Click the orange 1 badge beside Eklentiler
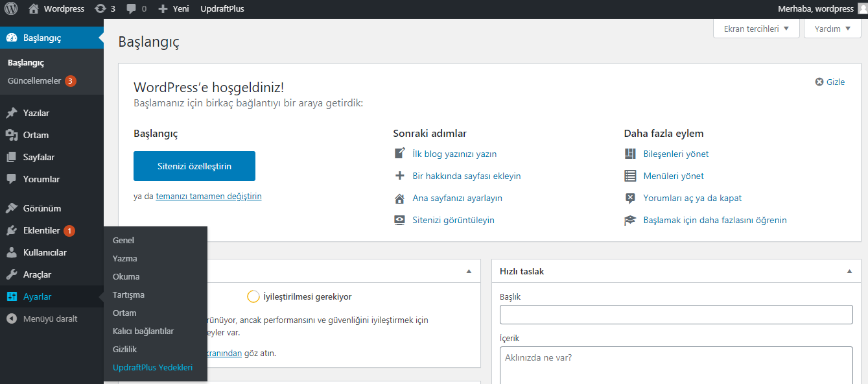 click(69, 230)
